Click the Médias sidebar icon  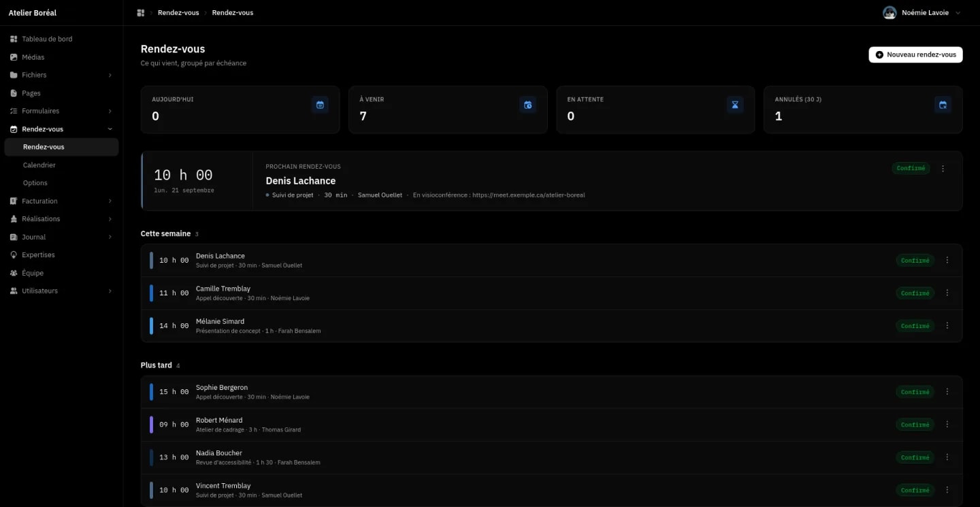(14, 57)
